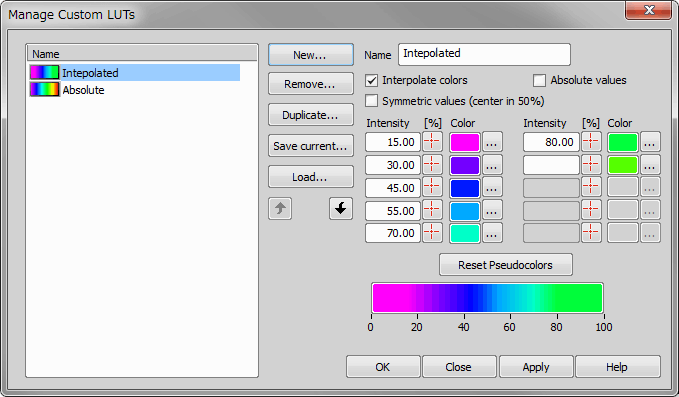Open Help for custom LUTs

point(617,367)
